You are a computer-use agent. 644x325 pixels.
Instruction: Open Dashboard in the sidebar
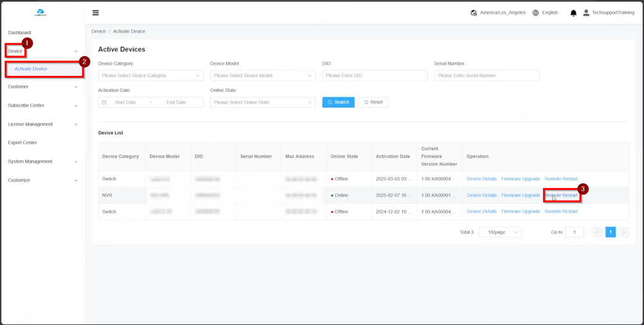19,33
